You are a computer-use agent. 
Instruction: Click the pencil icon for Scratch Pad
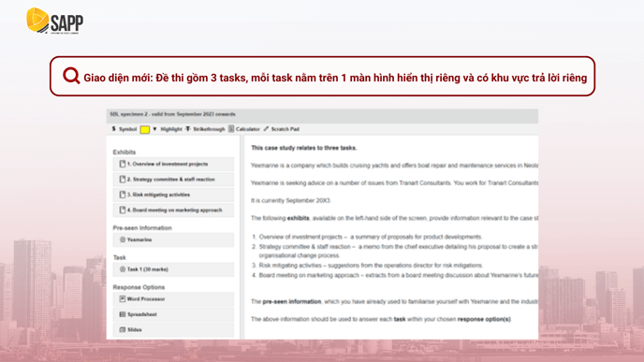click(x=266, y=129)
